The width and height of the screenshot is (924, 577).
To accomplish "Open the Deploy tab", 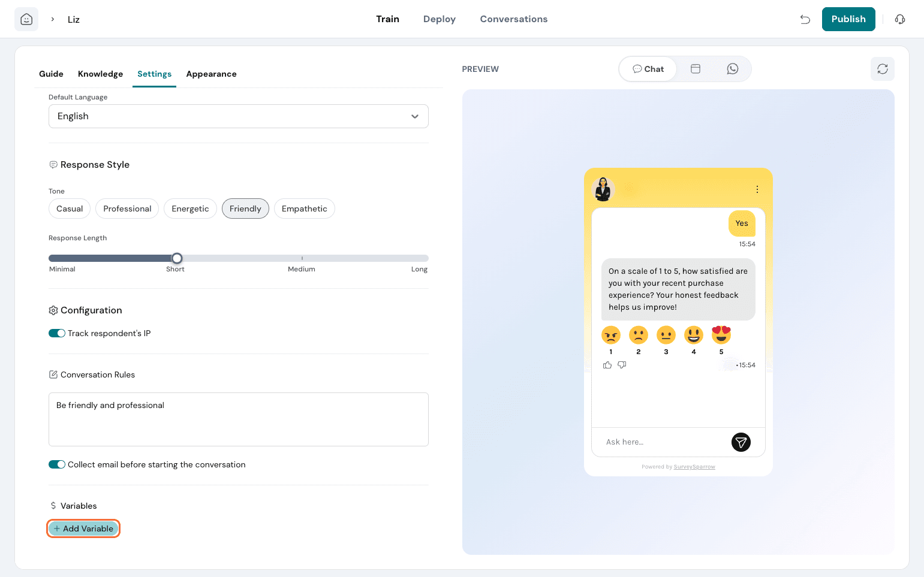I will (x=439, y=19).
